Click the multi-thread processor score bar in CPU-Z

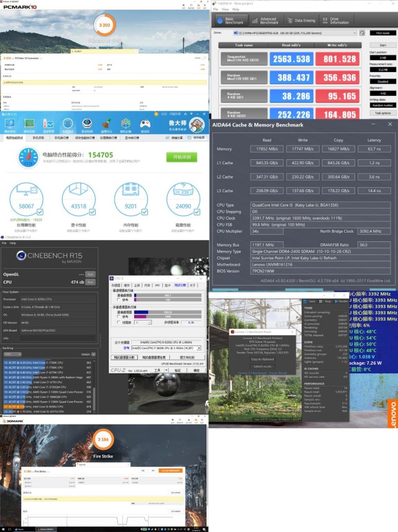click(168, 312)
